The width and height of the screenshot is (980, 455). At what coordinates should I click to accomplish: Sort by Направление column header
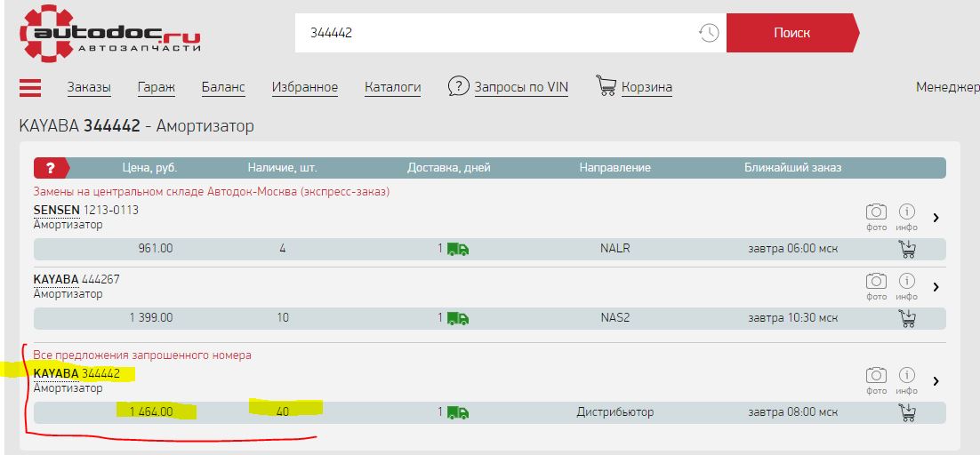click(615, 168)
